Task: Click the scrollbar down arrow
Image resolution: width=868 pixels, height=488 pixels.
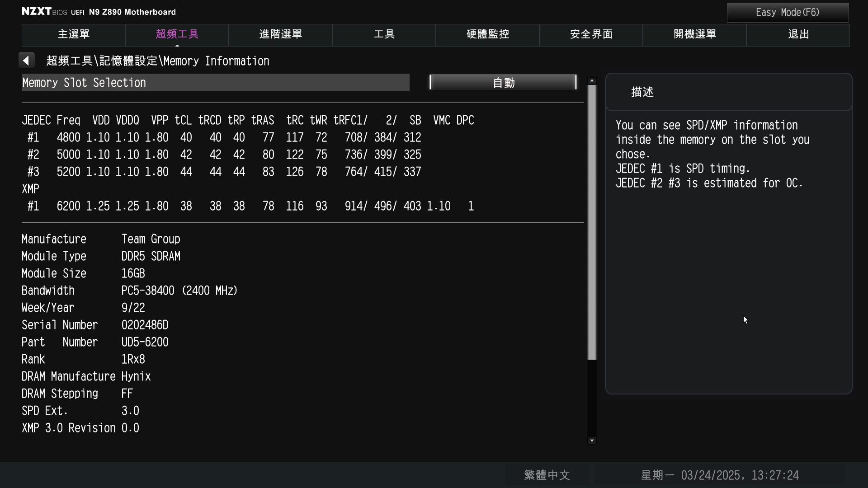Action: click(592, 441)
